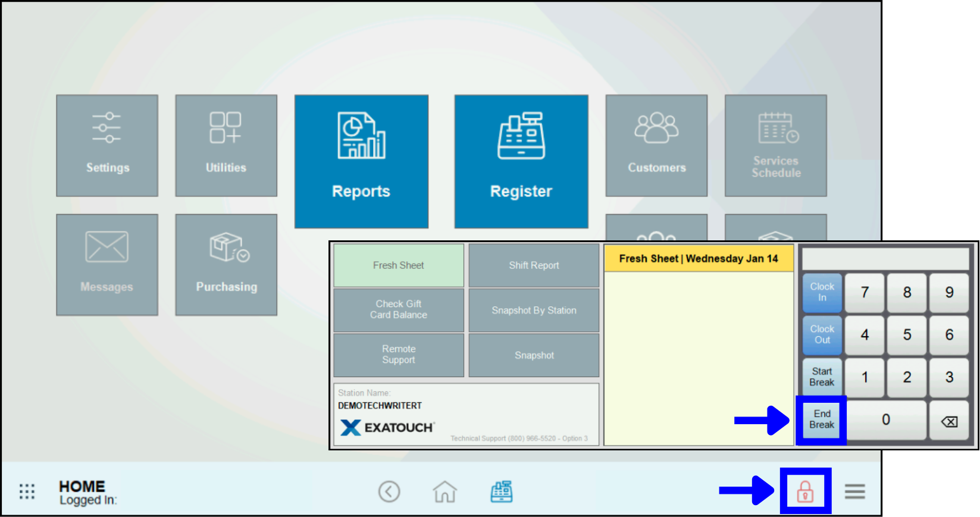This screenshot has height=517, width=980.
Task: Open the Purchasing tile
Action: click(x=226, y=264)
